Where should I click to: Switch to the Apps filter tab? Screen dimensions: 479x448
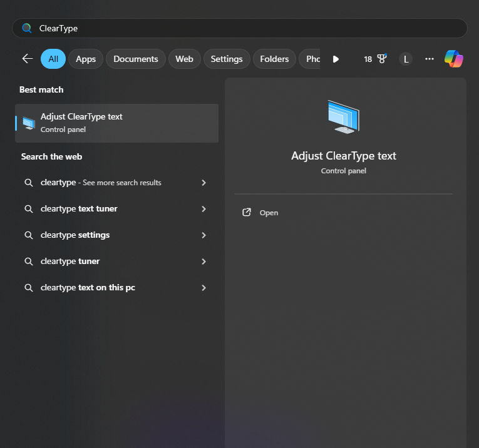coord(86,59)
